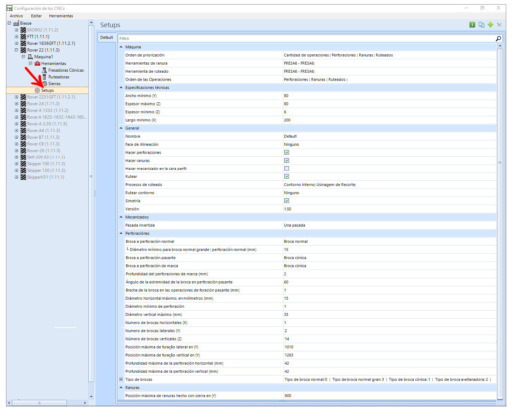Viewport: 514px width, 420px height.
Task: Click the Maquina1 machine icon in tree
Action: [30, 57]
